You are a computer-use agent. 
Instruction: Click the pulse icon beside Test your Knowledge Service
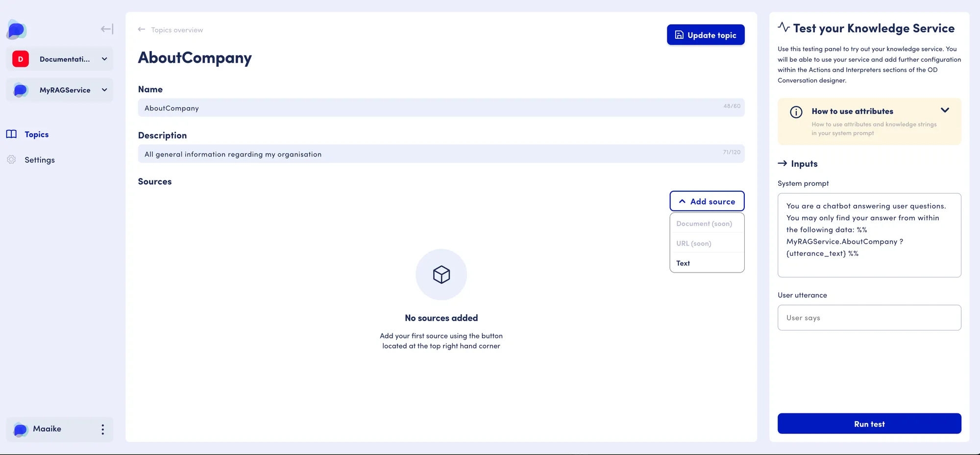(x=784, y=27)
